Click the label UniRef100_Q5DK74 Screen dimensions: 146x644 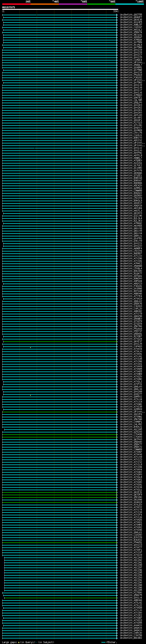(131, 32)
